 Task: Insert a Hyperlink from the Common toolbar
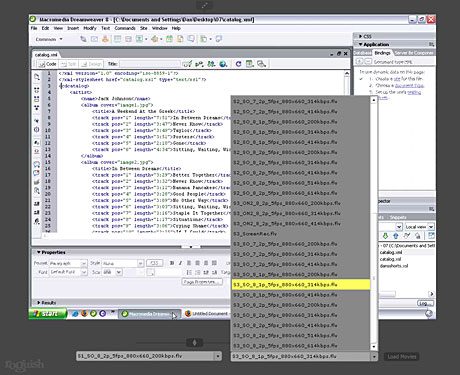[x=83, y=39]
